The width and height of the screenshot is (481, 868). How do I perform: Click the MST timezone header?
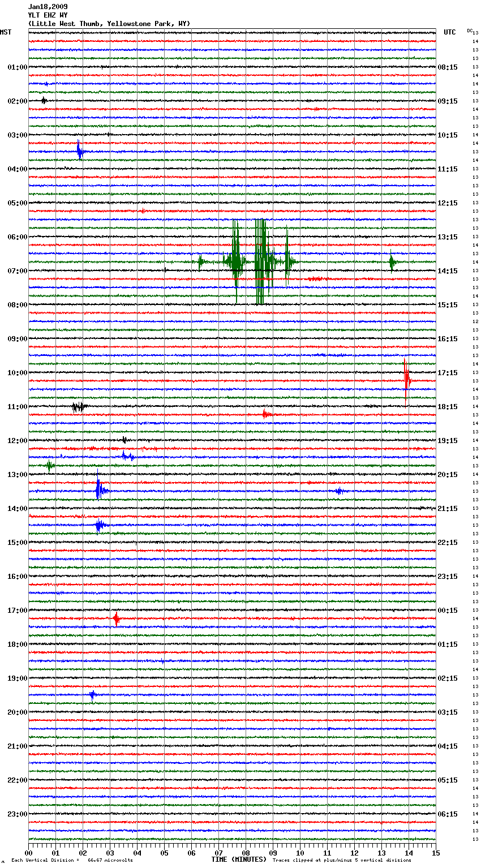6,32
